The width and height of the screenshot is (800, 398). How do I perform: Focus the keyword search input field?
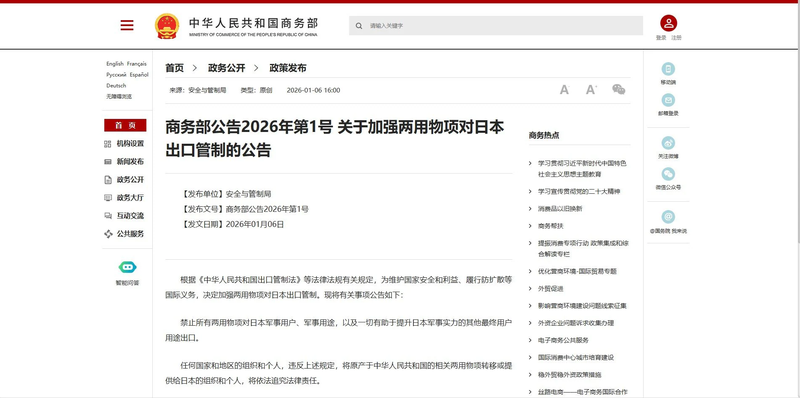(x=496, y=26)
